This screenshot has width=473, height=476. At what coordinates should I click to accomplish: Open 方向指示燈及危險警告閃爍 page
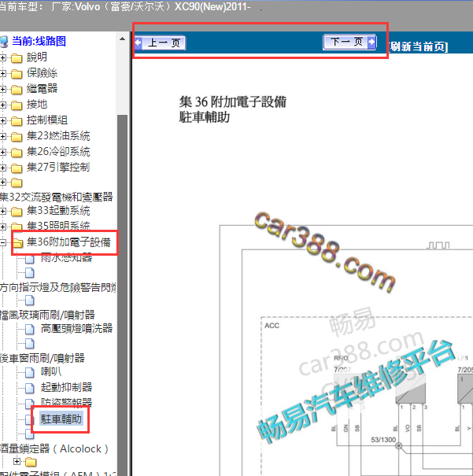coord(58,287)
